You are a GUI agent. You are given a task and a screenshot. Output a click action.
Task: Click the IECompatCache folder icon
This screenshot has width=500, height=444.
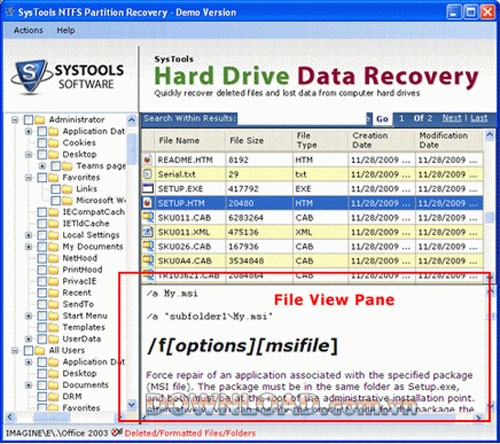click(x=53, y=212)
